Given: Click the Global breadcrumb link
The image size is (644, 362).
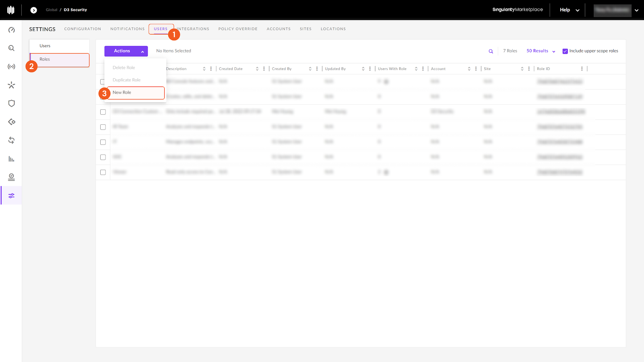Looking at the screenshot, I should click(x=52, y=10).
